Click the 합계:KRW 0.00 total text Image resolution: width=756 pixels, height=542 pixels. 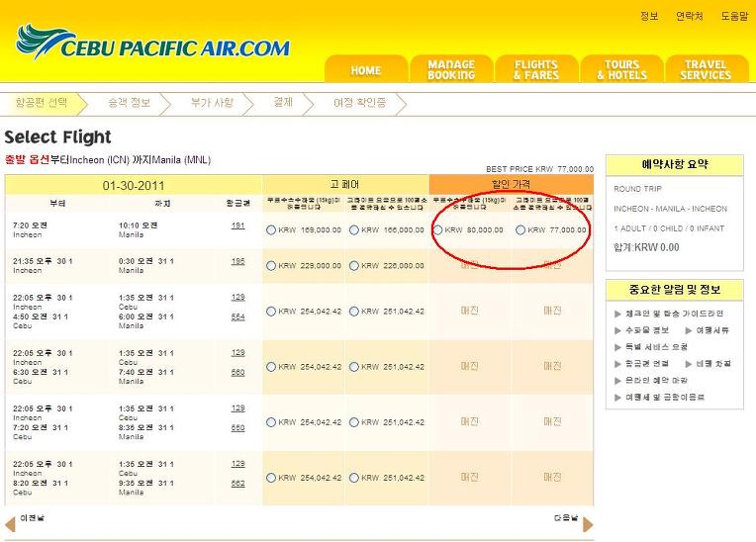[x=646, y=247]
